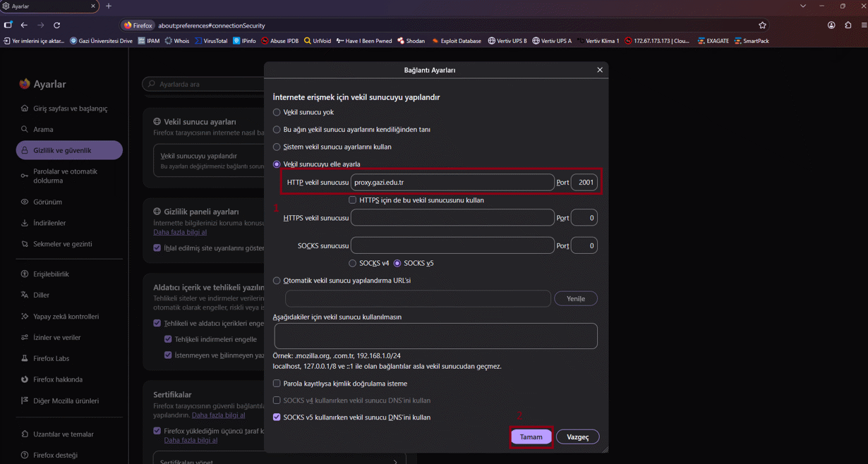Bookmark this page with the star icon
The height and width of the screenshot is (464, 868).
[762, 25]
